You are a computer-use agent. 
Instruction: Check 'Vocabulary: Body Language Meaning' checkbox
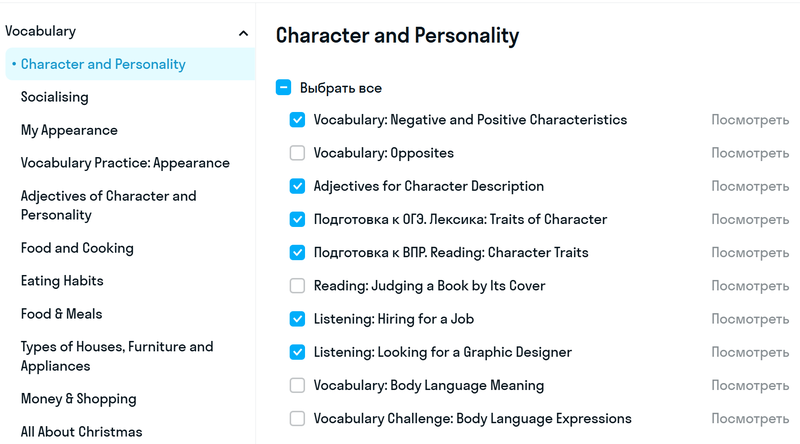(297, 385)
